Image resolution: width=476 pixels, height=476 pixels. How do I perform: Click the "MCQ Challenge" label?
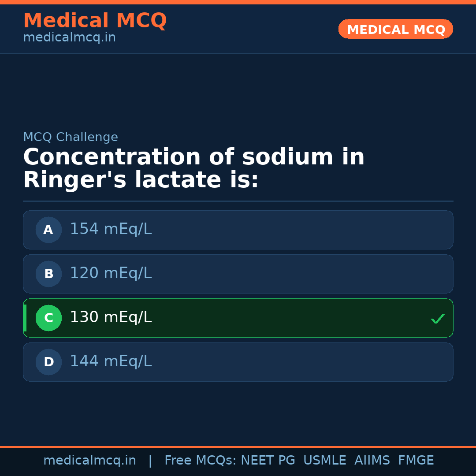click(x=71, y=138)
